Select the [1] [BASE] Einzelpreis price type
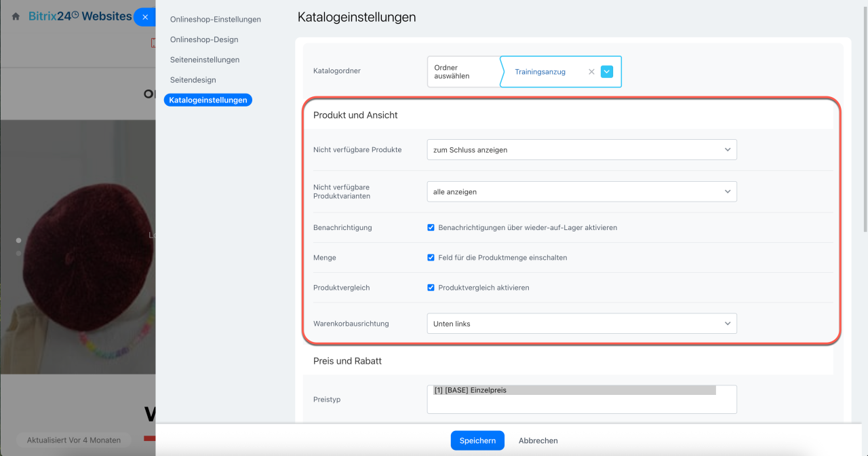 pos(574,390)
